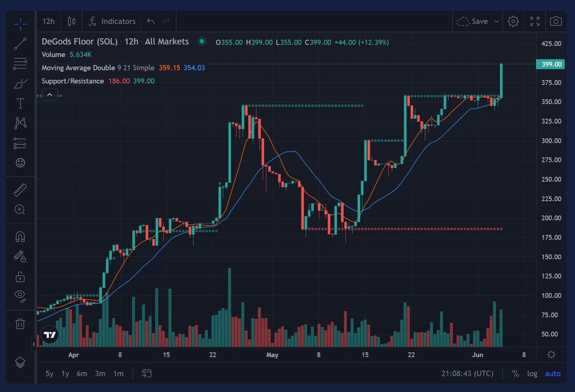Click the All Markets label
The width and height of the screenshot is (575, 392).
(x=167, y=42)
